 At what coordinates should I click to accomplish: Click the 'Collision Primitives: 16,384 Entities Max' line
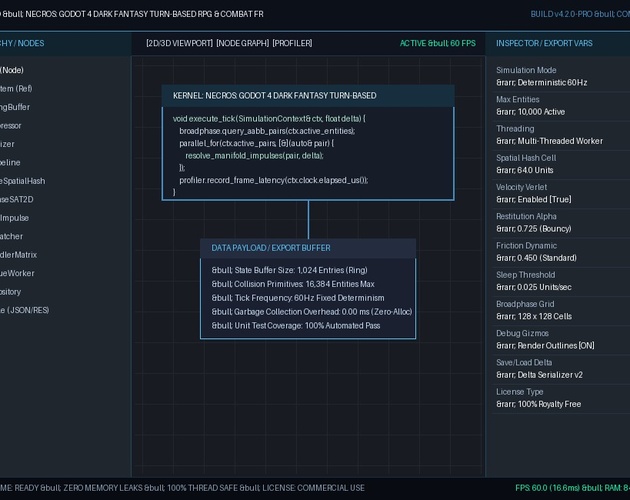(x=293, y=284)
